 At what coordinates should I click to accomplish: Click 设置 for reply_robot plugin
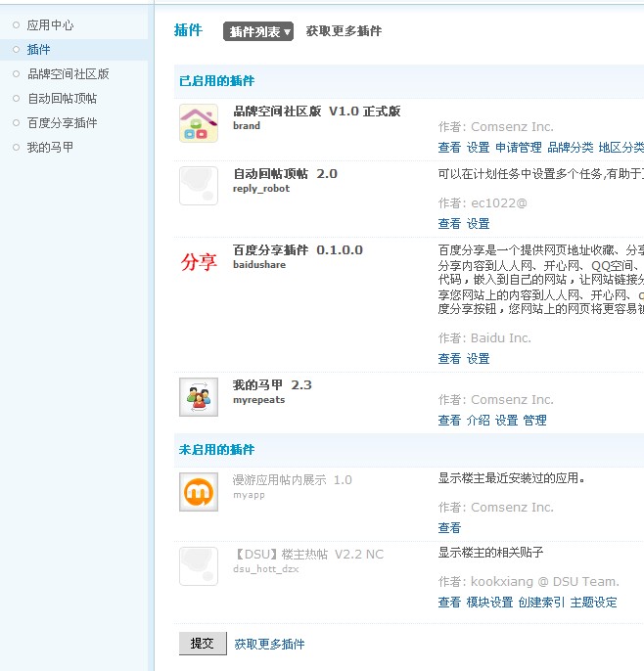478,224
